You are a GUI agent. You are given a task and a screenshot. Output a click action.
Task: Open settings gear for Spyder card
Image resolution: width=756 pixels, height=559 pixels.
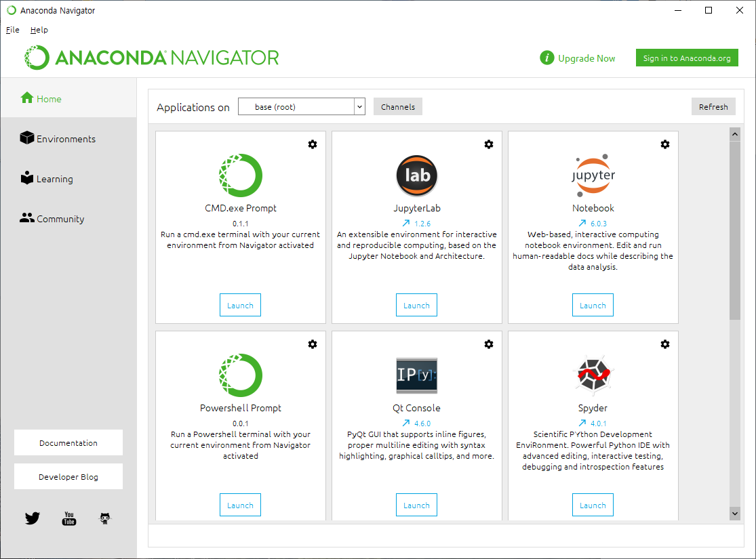(x=665, y=344)
